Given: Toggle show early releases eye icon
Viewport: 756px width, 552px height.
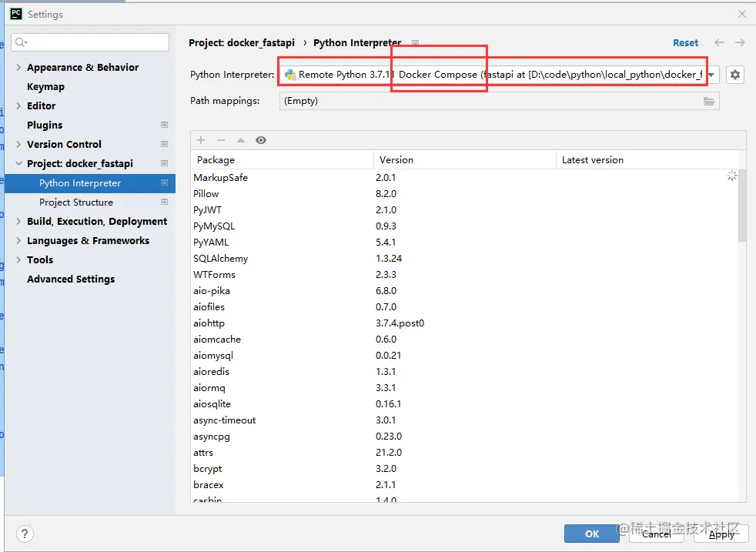Looking at the screenshot, I should [x=261, y=140].
